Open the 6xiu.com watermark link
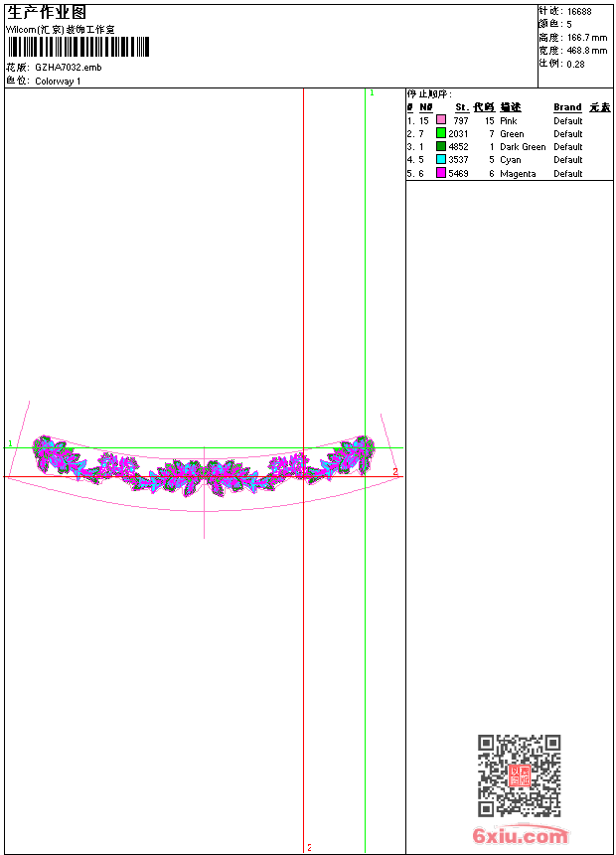 pyautogui.click(x=521, y=836)
